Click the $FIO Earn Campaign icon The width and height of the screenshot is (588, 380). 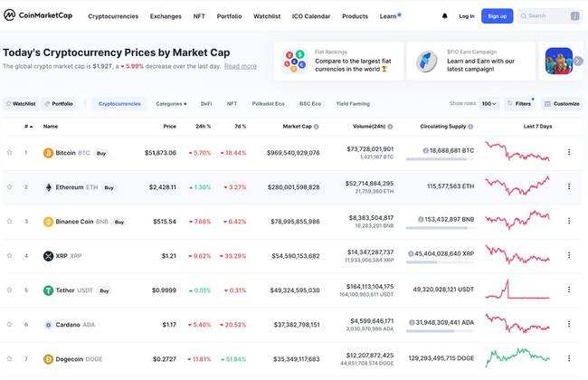pos(427,62)
